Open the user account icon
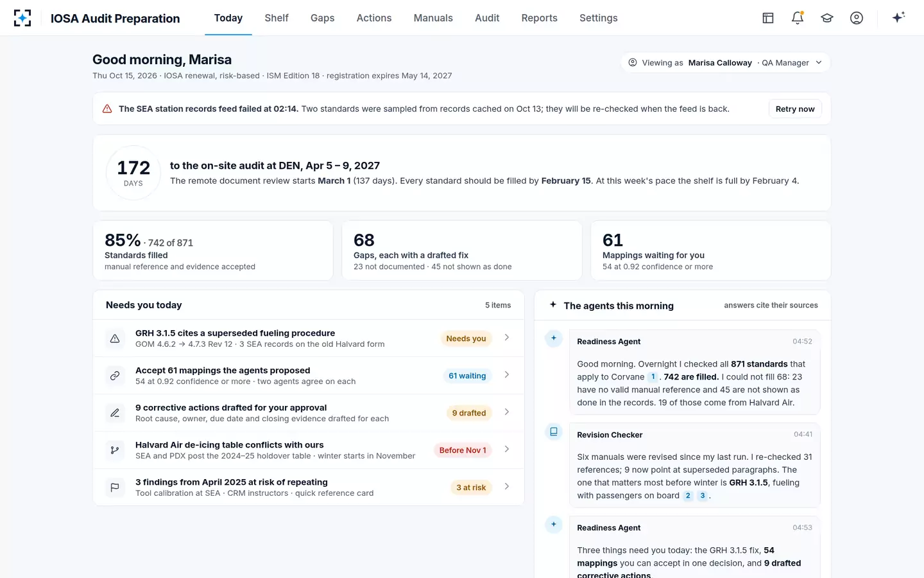Screen dimensions: 924x578 click(857, 18)
